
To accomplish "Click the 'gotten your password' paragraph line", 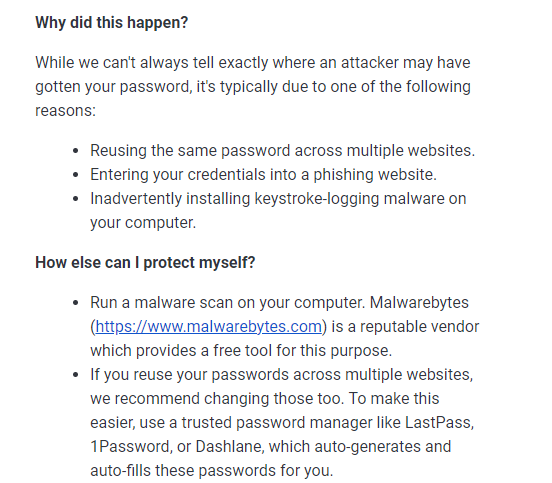I will tap(253, 87).
